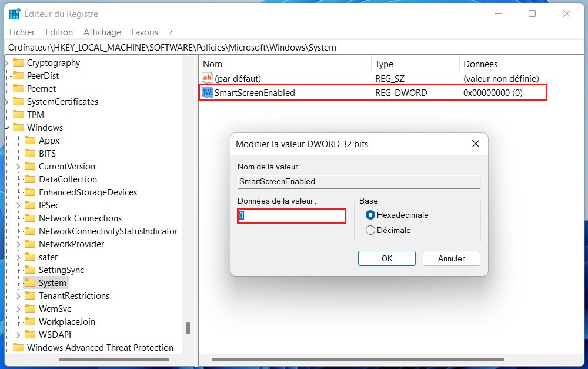Click the Peernet folder icon
This screenshot has width=588, height=369.
coord(18,89)
